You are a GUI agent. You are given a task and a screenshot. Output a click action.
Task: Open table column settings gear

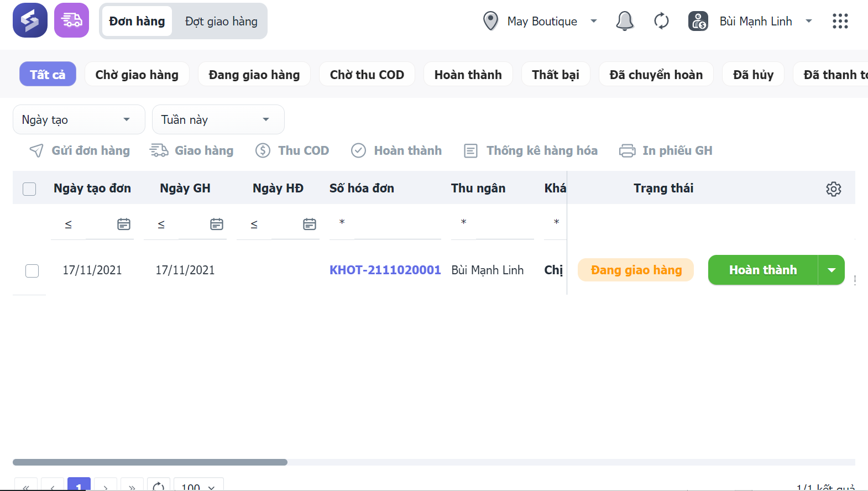click(x=833, y=189)
